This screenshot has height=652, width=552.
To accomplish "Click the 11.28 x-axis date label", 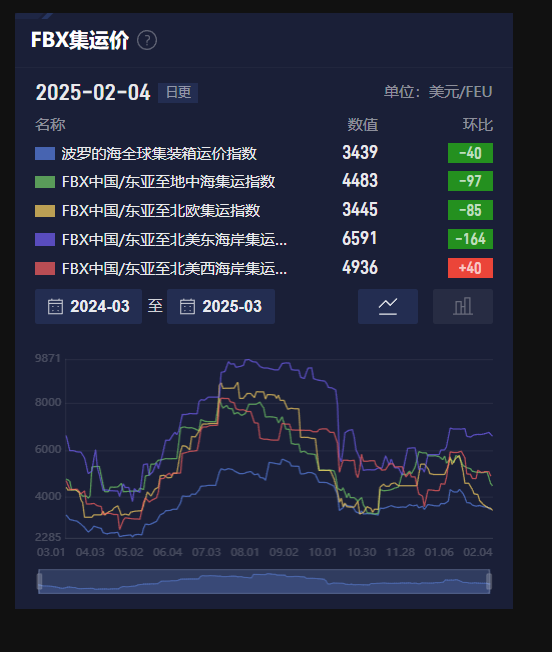I will [x=400, y=553].
